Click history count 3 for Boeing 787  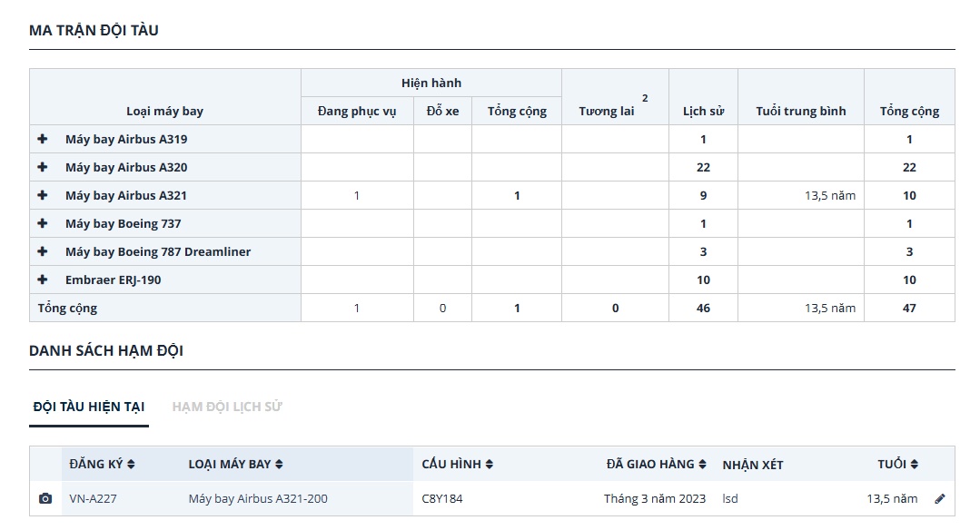pyautogui.click(x=703, y=251)
